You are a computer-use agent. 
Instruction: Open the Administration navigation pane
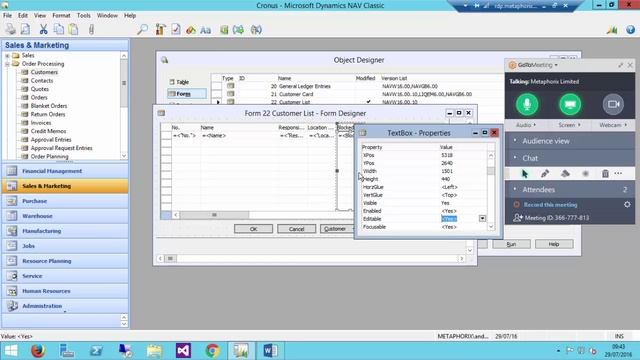click(65, 306)
